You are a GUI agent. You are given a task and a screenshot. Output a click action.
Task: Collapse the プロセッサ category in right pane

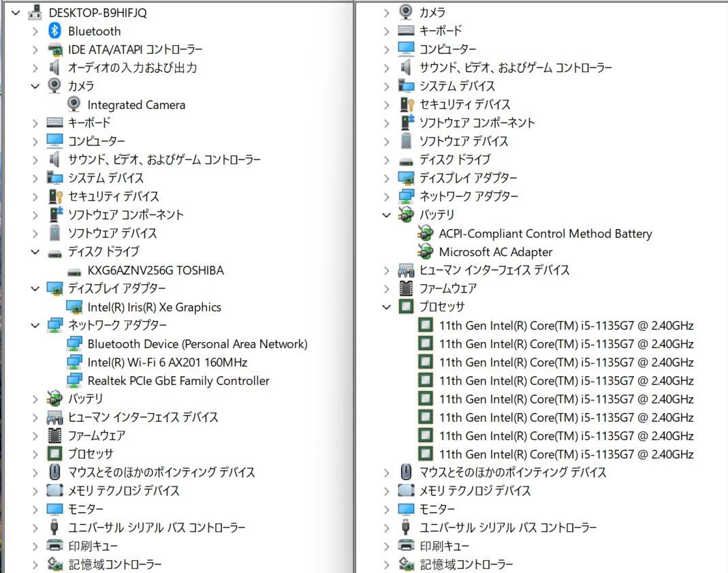click(386, 307)
